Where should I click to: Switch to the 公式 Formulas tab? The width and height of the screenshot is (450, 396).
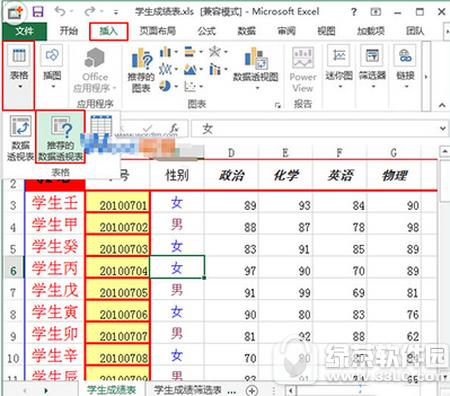click(x=207, y=31)
